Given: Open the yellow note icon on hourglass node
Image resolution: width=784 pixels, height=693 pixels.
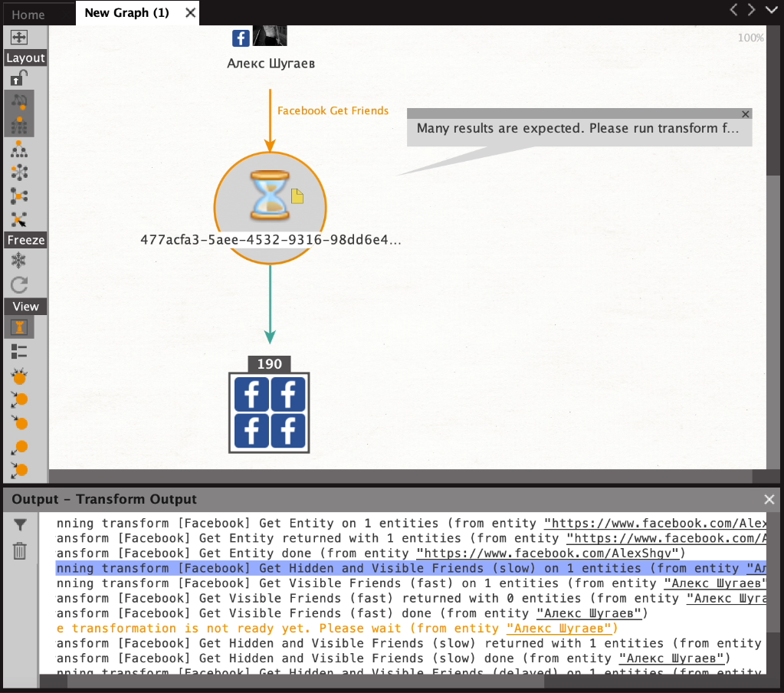Looking at the screenshot, I should pos(297,196).
